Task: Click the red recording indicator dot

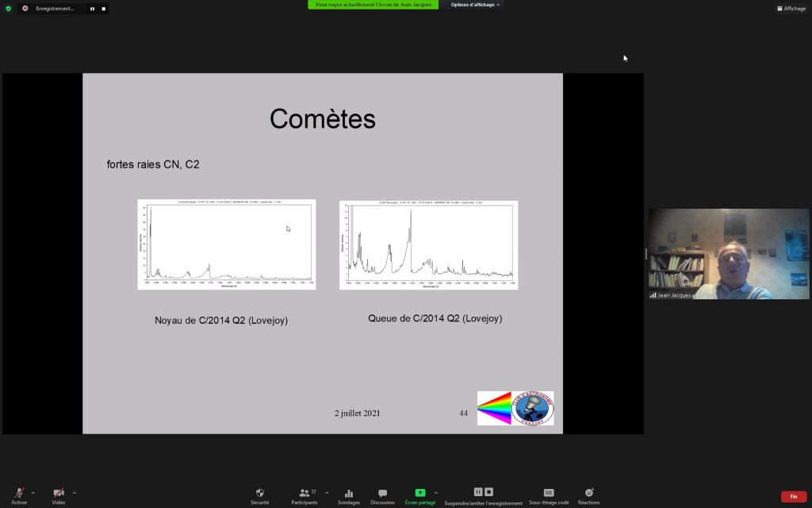Action: 25,8
